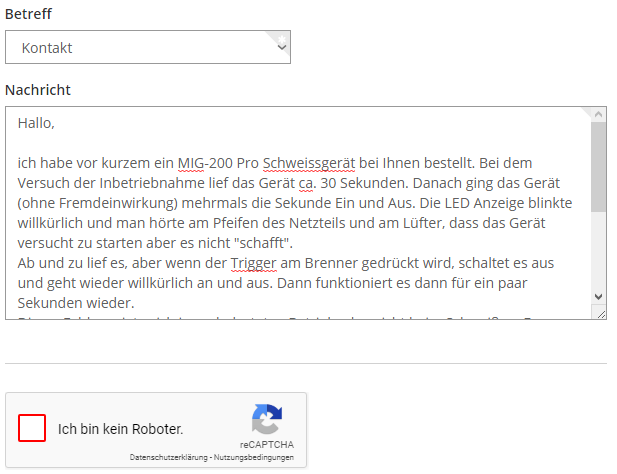This screenshot has width=617, height=474.
Task: Click the "Nachricht" field label
Action: pos(37,90)
